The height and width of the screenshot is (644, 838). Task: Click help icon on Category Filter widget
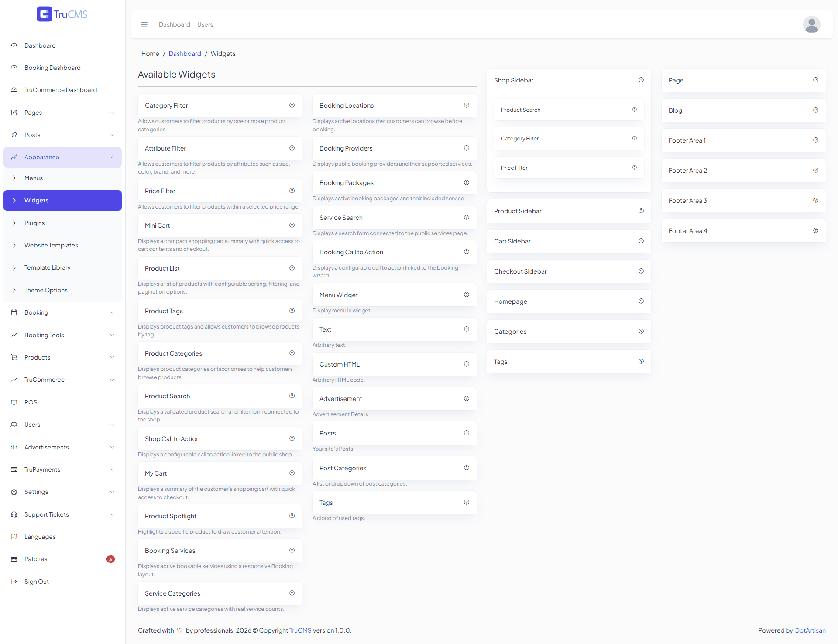click(292, 105)
